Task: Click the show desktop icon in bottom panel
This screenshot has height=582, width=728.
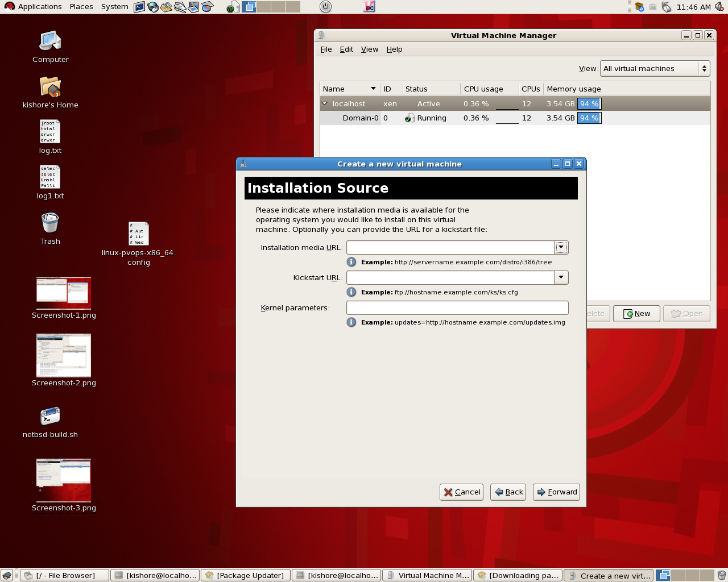Action: (7, 575)
